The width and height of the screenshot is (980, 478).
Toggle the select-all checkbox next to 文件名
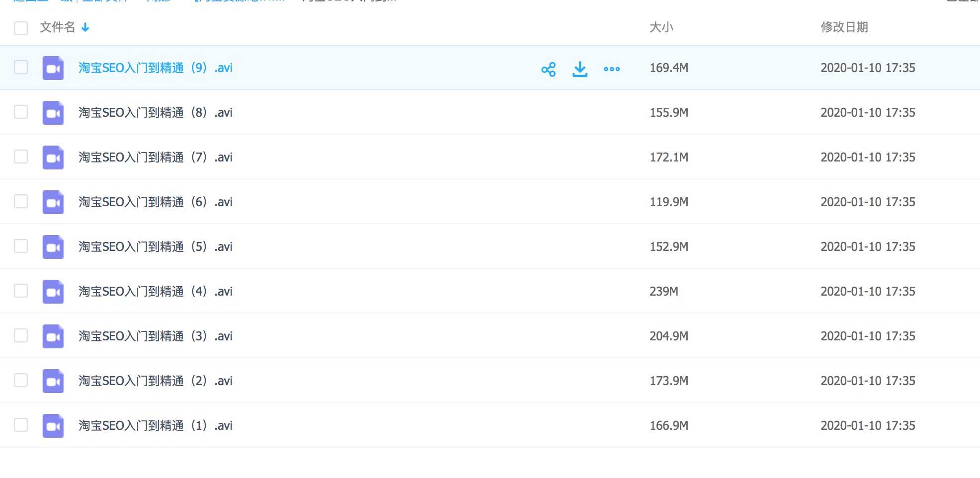21,28
